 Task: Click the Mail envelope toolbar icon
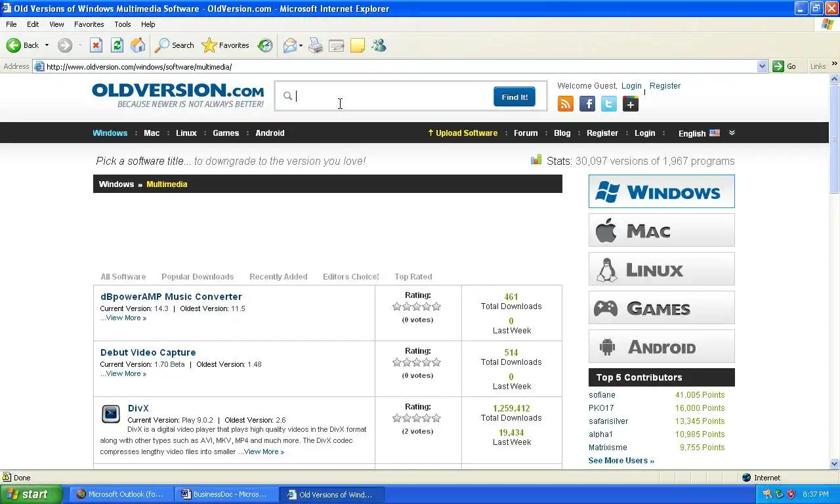(x=289, y=45)
